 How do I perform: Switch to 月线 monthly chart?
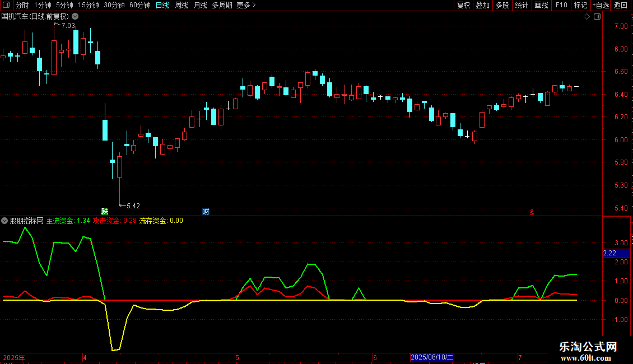tap(200, 5)
